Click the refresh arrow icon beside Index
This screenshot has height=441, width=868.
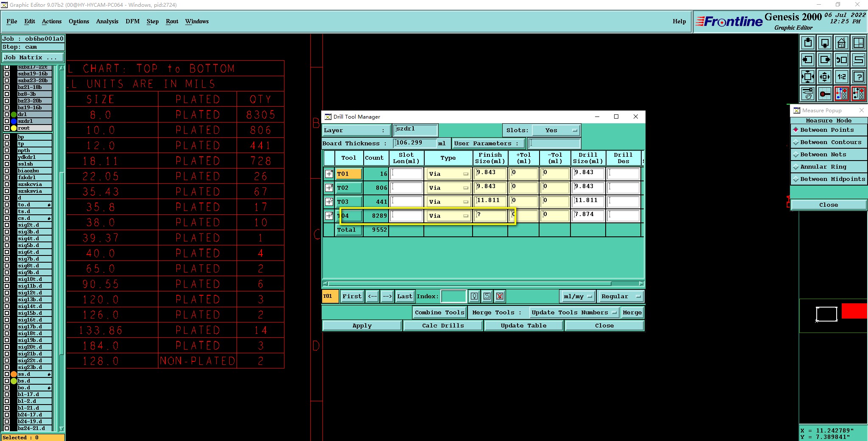tap(487, 296)
